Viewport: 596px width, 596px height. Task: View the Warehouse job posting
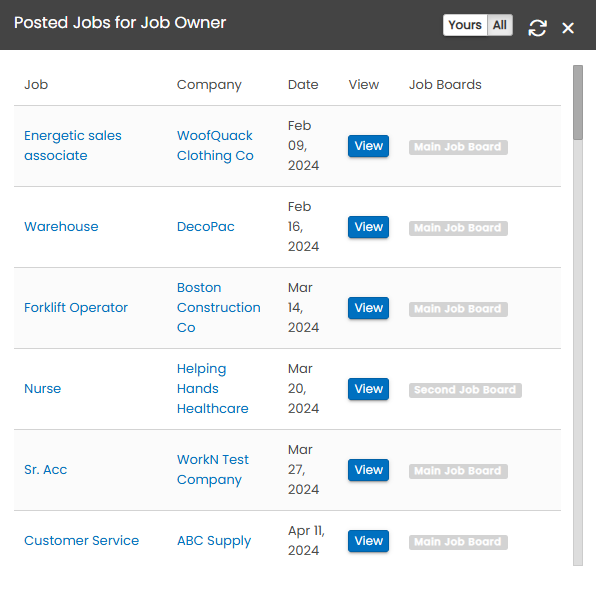coord(368,227)
